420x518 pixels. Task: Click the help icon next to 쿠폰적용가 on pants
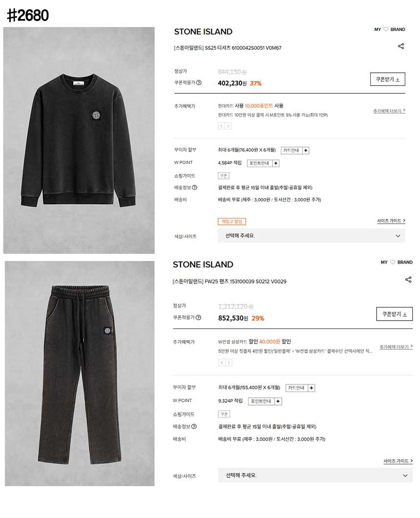pos(198,317)
